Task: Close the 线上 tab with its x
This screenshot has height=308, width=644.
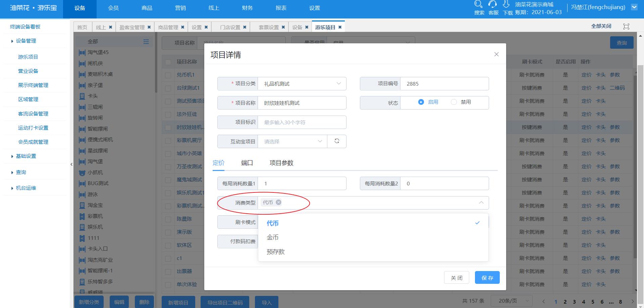Action: coord(110,27)
